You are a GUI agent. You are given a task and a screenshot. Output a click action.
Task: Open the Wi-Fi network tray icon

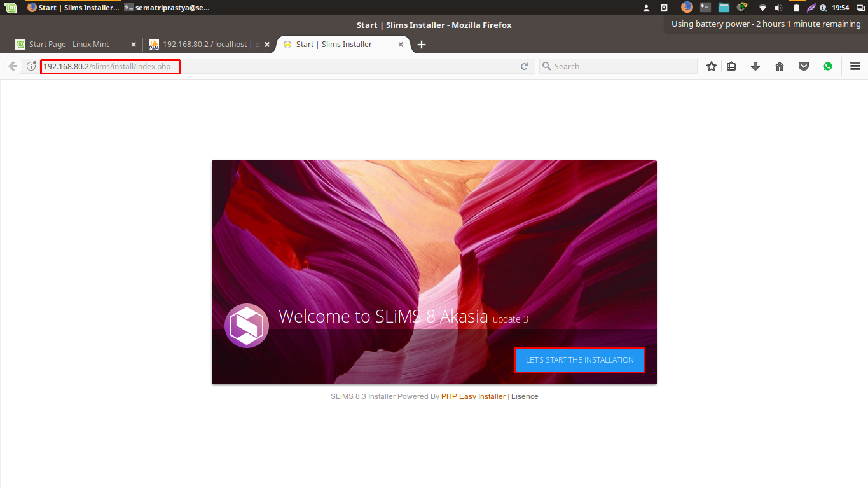click(x=762, y=8)
